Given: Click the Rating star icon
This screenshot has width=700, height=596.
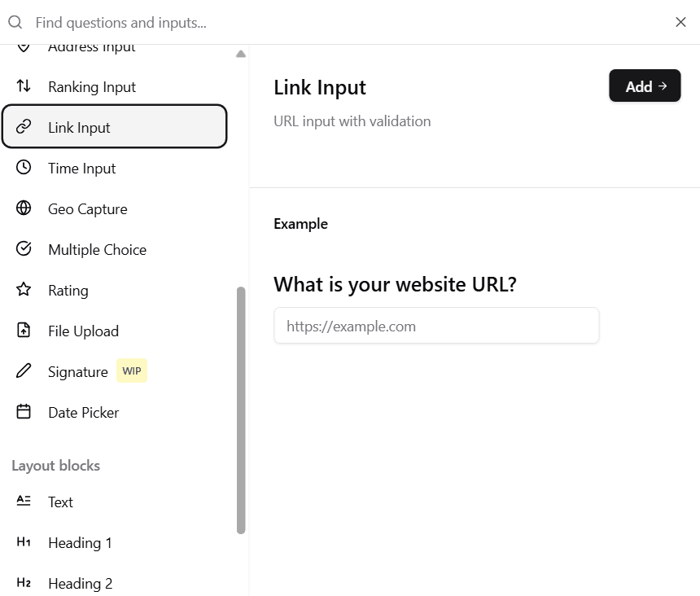Looking at the screenshot, I should point(22,290).
